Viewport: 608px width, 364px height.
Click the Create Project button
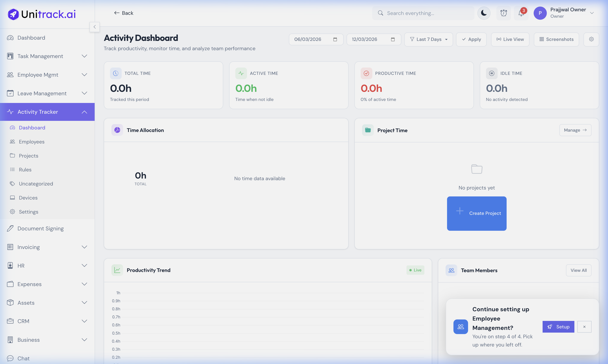click(476, 213)
